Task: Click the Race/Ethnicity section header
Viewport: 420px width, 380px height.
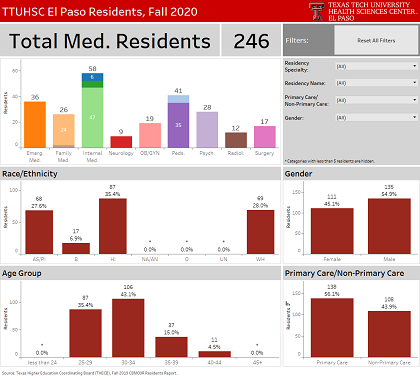Action: pos(30,174)
